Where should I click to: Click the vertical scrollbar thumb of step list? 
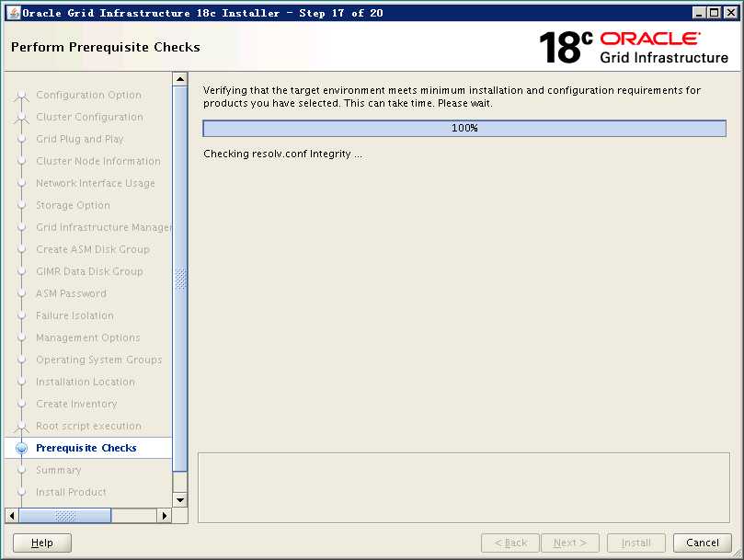[180, 279]
